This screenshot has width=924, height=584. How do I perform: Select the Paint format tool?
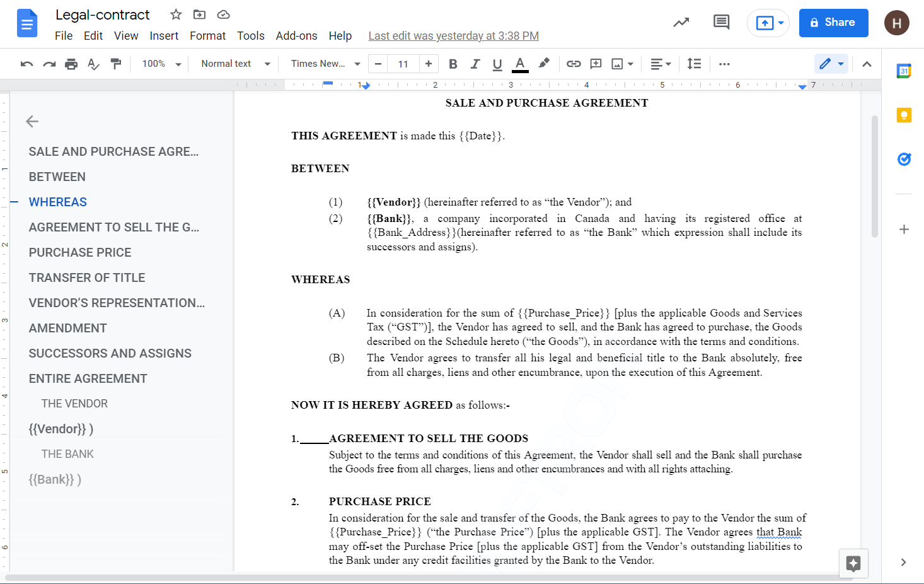click(116, 63)
